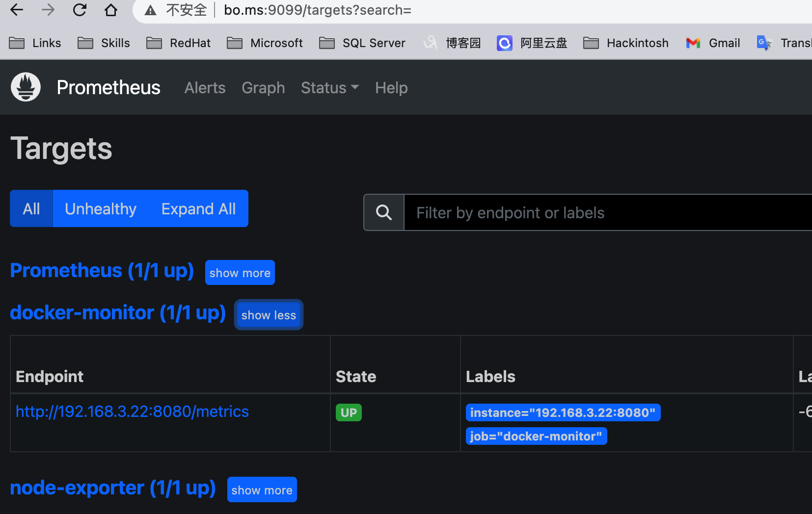Open the Hackintosh bookmarks folder
812x514 pixels.
[626, 43]
